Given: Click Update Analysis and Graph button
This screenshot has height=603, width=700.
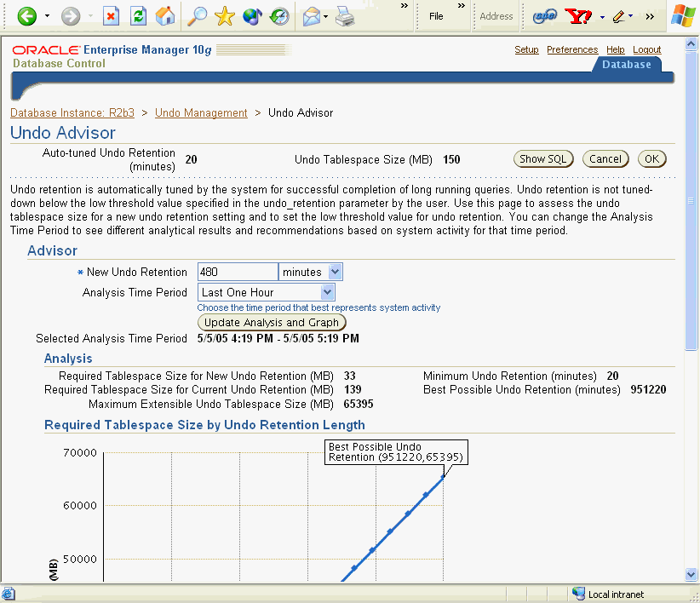Looking at the screenshot, I should (x=272, y=323).
